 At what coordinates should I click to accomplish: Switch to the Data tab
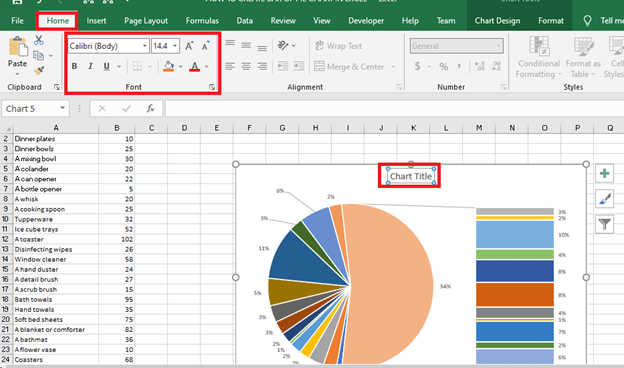pos(244,21)
